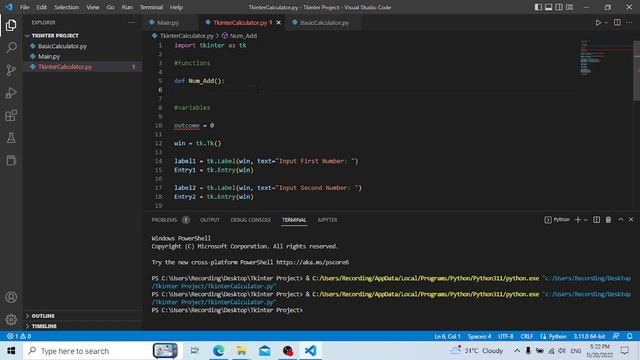Toggle primary side bar layout icon
The height and width of the screenshot is (360, 640).
coord(538,7)
